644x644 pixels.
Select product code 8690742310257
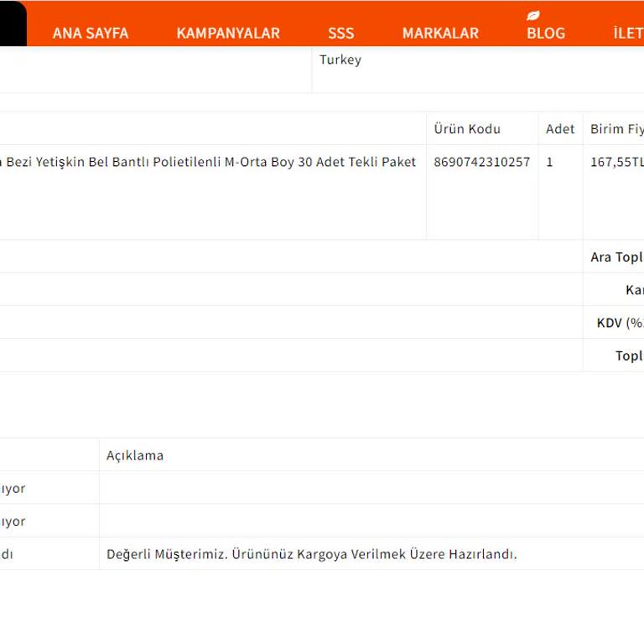point(482,162)
